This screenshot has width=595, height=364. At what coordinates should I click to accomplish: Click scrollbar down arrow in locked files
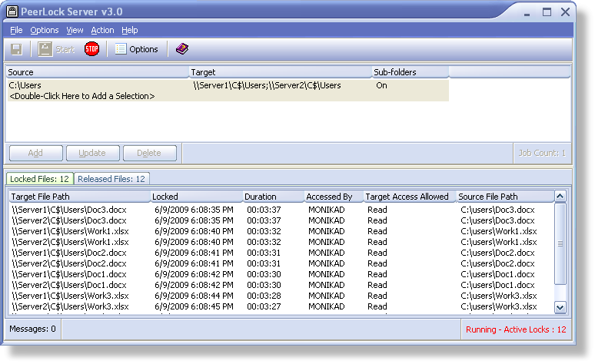(560, 307)
